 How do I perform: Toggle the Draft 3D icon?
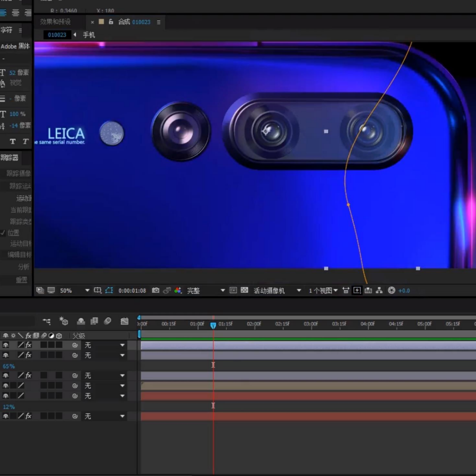[63, 321]
